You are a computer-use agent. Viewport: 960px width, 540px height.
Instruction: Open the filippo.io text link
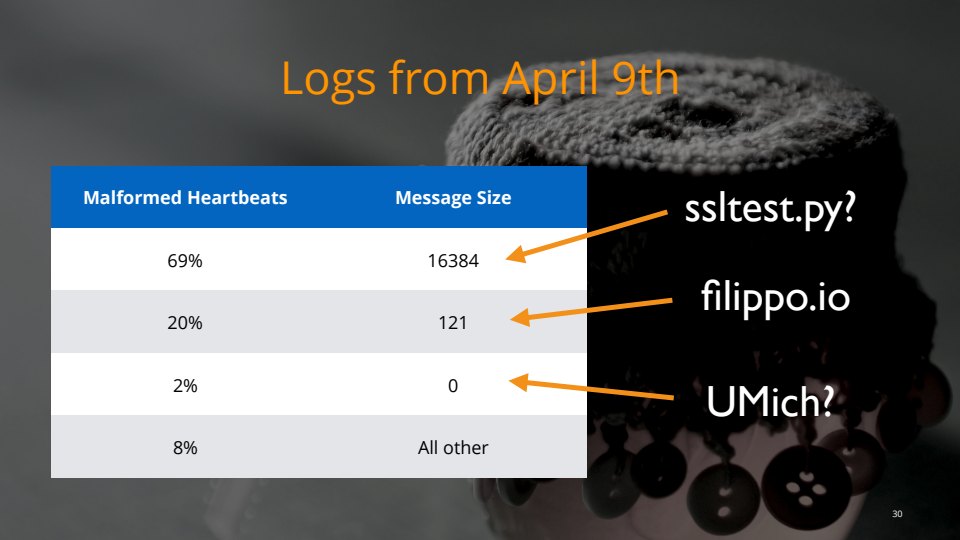coord(775,298)
